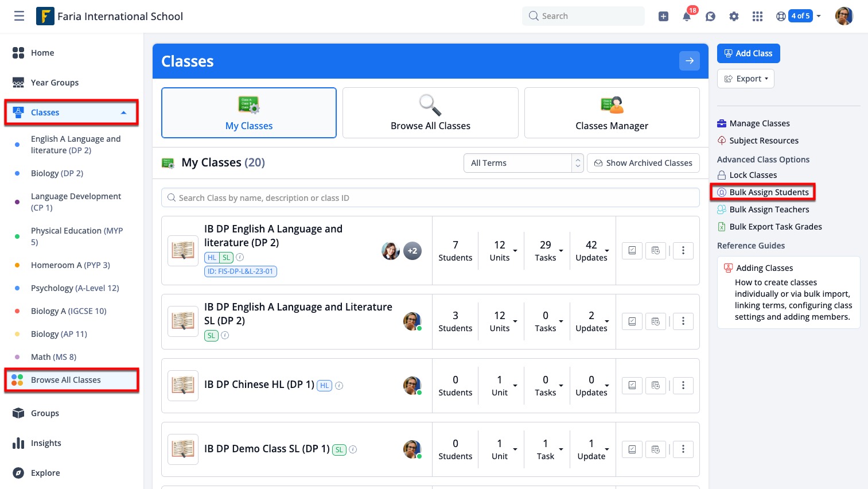The height and width of the screenshot is (489, 868).
Task: Expand the Export dropdown
Action: (x=745, y=79)
